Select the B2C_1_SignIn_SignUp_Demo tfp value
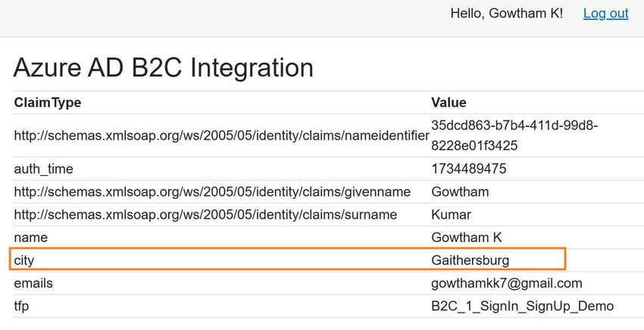 [522, 306]
